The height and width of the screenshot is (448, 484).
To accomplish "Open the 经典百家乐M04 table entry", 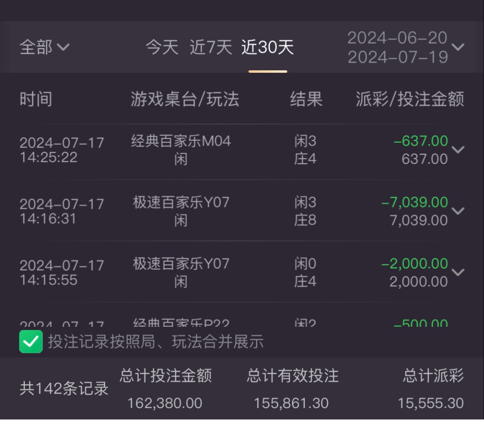I will (x=181, y=141).
